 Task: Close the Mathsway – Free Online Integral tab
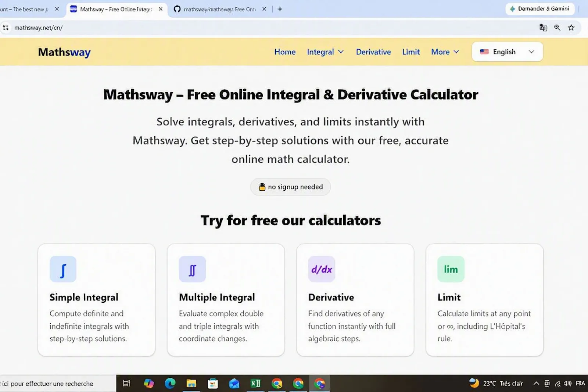161,9
